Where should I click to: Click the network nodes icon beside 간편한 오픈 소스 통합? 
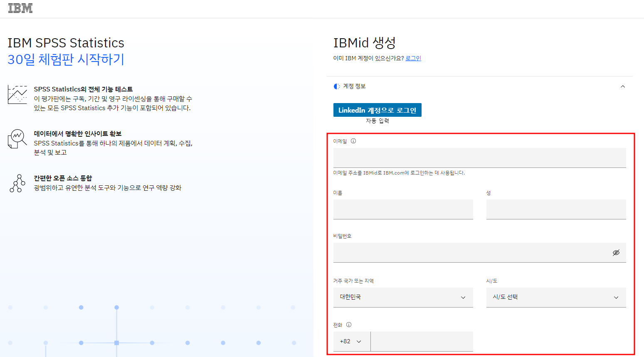tap(17, 183)
